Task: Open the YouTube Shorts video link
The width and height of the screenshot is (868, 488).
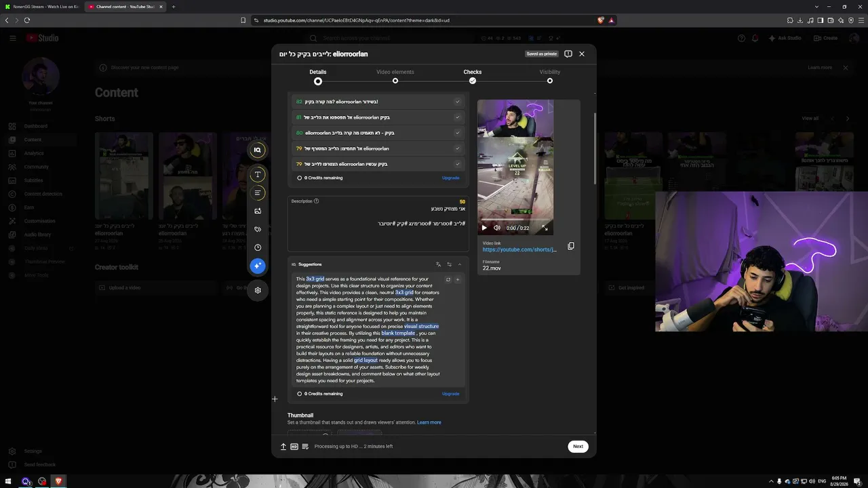Action: point(519,249)
